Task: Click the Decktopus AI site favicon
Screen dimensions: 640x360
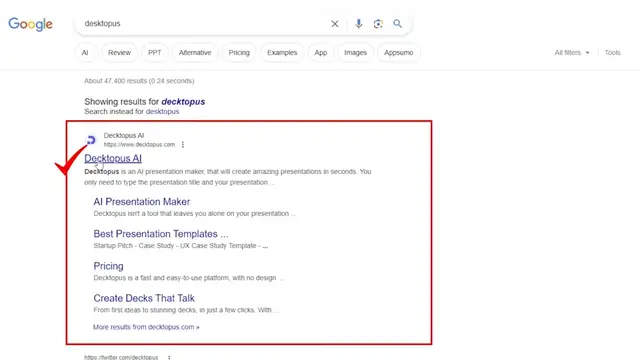Action: point(91,140)
